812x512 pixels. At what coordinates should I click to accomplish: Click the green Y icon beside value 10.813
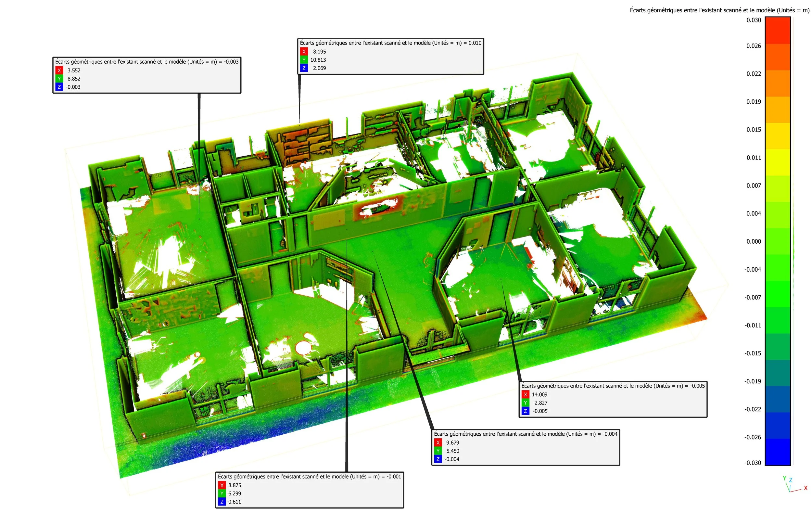tap(304, 60)
